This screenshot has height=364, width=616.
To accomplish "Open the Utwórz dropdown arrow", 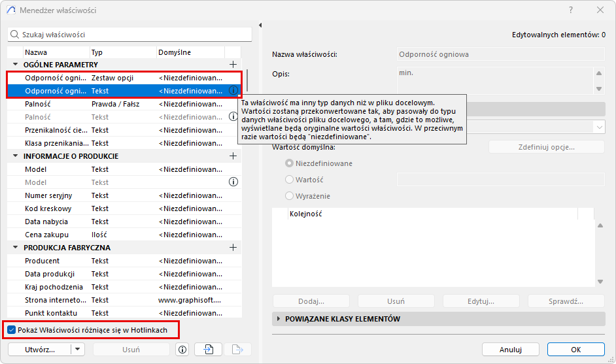I will pos(78,350).
